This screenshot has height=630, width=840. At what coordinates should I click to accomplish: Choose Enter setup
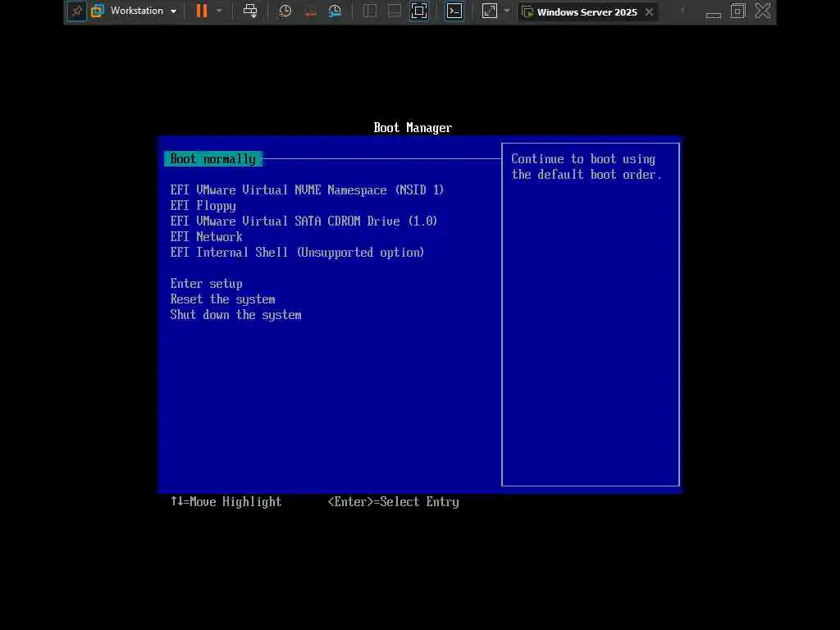(206, 284)
